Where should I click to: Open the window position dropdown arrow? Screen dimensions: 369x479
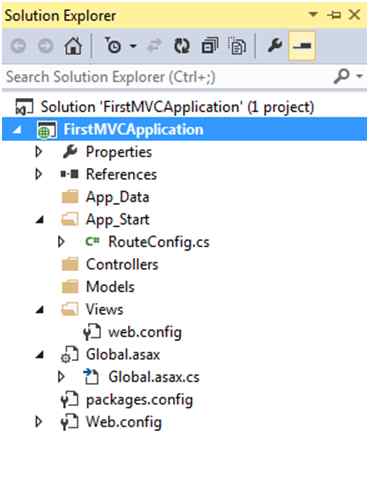pyautogui.click(x=313, y=15)
